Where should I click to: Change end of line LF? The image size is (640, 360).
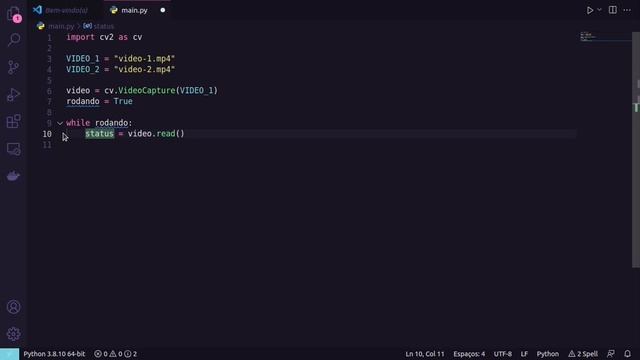tap(524, 354)
